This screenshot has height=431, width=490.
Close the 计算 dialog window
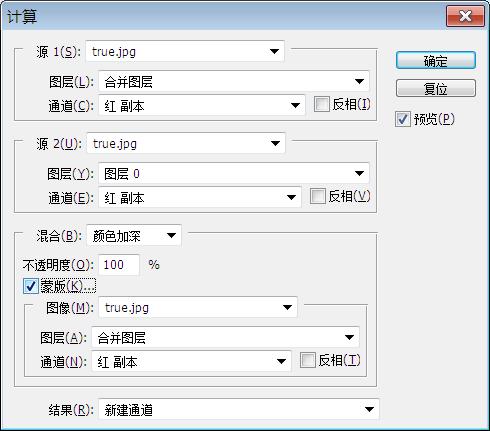[465, 16]
